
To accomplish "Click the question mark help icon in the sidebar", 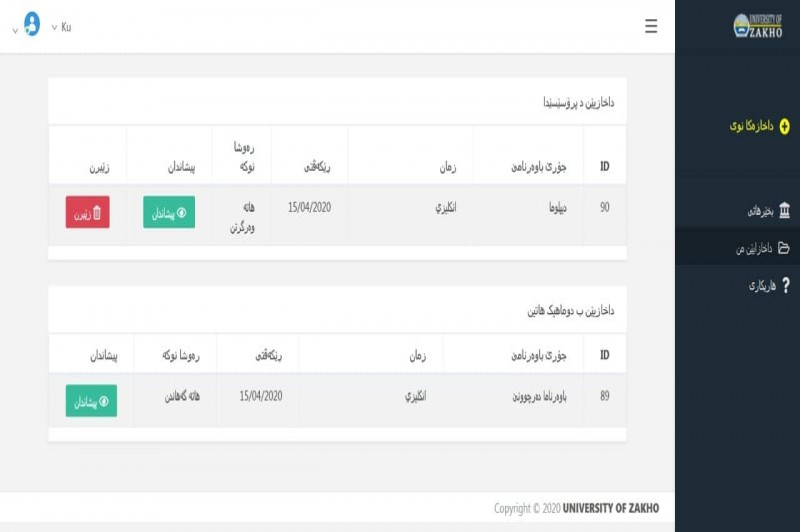I will (x=784, y=286).
